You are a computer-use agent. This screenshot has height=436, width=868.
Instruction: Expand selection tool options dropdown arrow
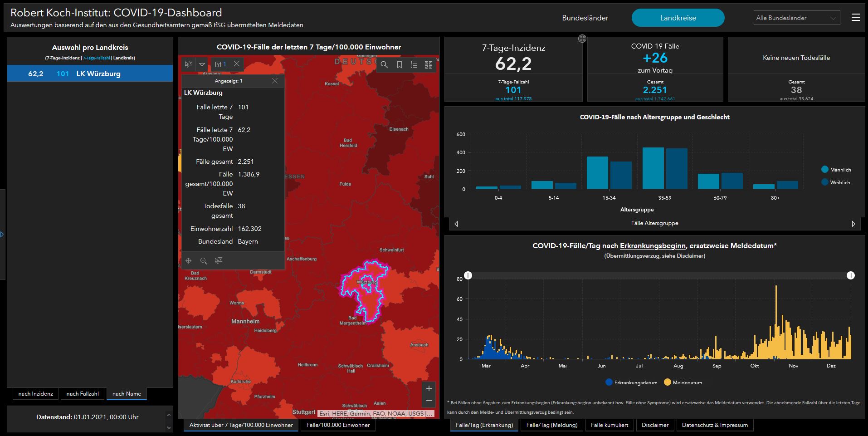coord(202,64)
